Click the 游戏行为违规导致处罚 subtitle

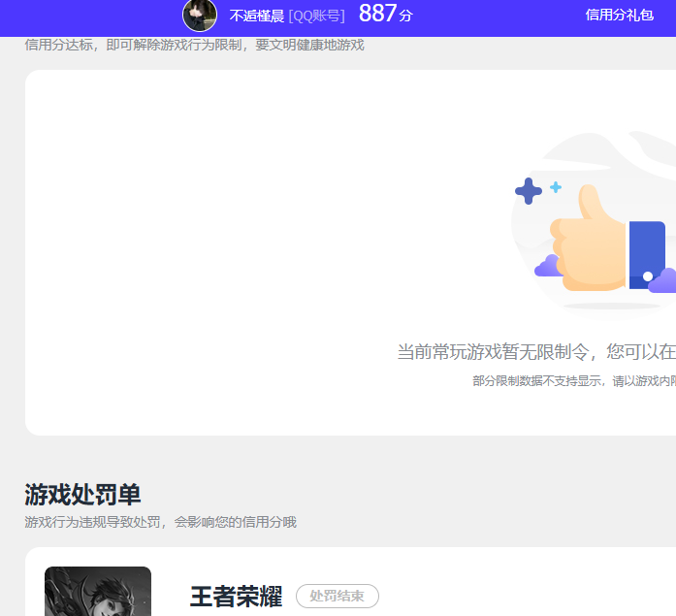(160, 522)
